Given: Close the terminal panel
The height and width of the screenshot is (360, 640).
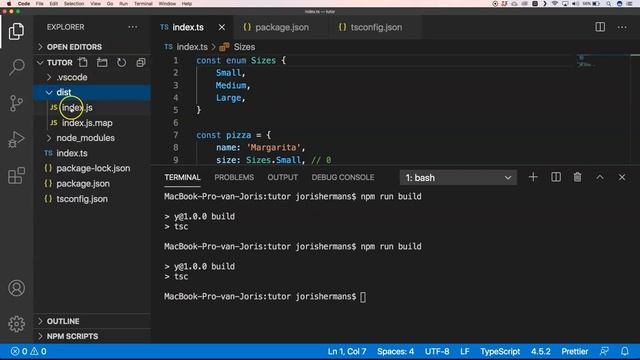Looking at the screenshot, I should tap(622, 177).
